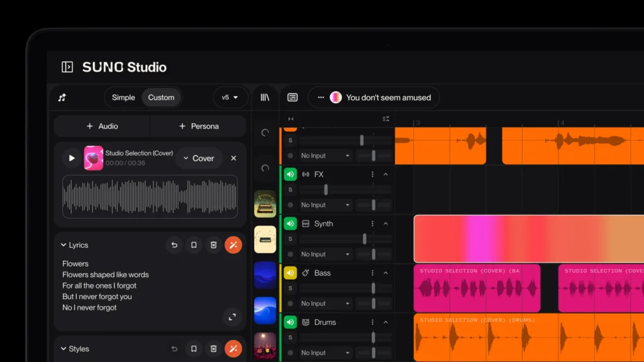Image resolution: width=644 pixels, height=362 pixels.
Task: Open the library panel icon beside the timeline
Action: [265, 97]
